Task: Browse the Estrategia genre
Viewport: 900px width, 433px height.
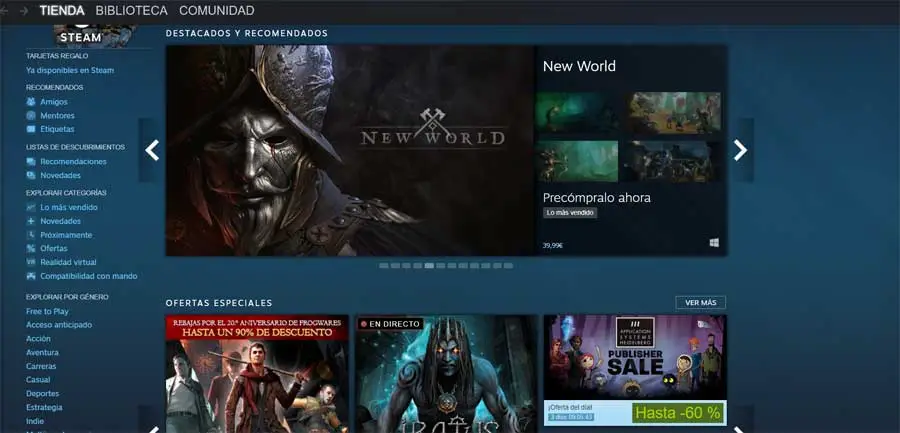Action: (44, 407)
